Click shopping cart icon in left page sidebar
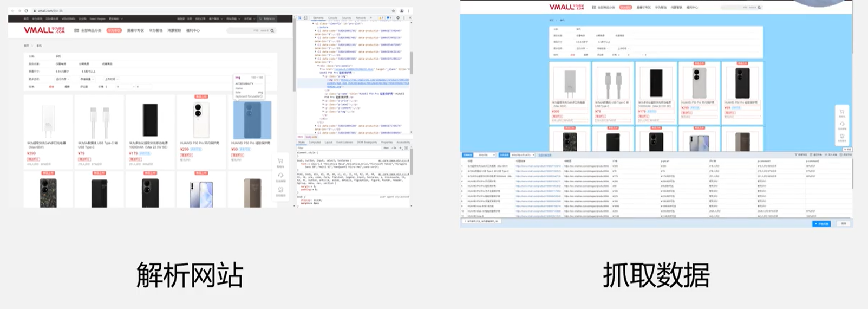The height and width of the screenshot is (309, 868). pyautogui.click(x=280, y=161)
